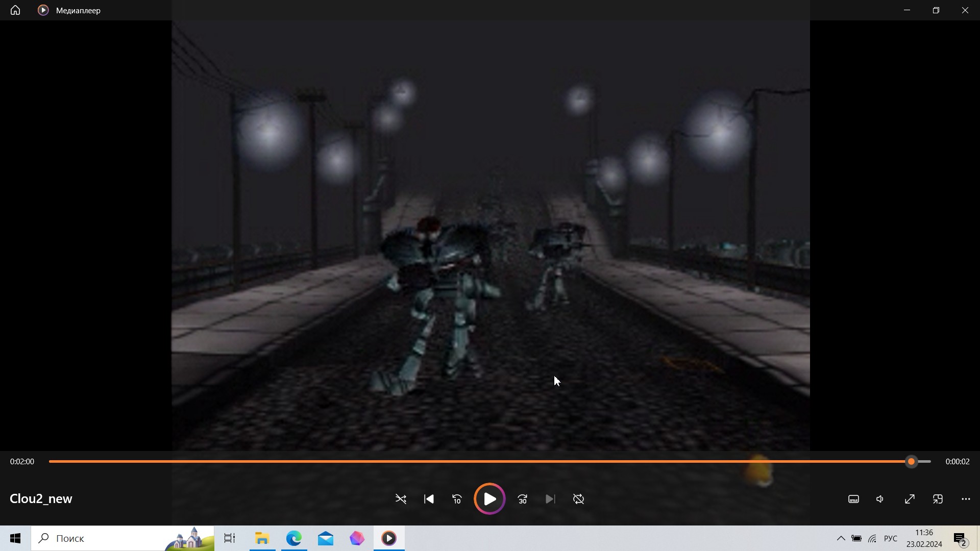980x551 pixels.
Task: Open File Explorer from taskbar
Action: [x=262, y=538]
